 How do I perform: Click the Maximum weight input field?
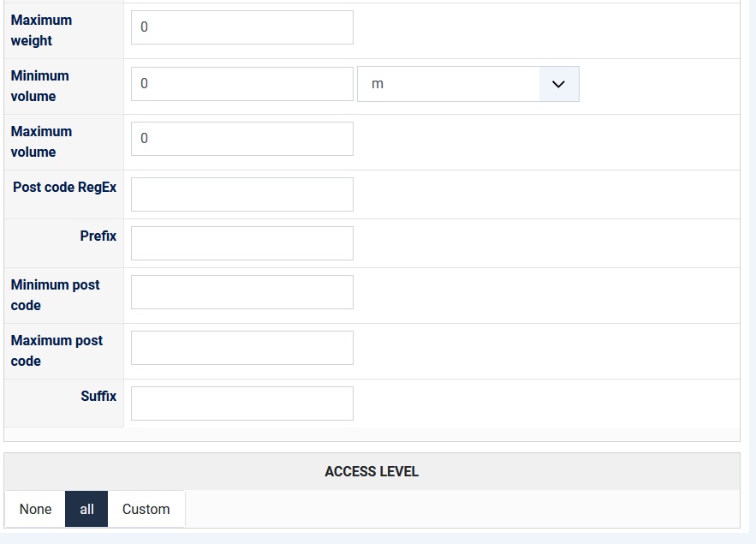pos(241,27)
